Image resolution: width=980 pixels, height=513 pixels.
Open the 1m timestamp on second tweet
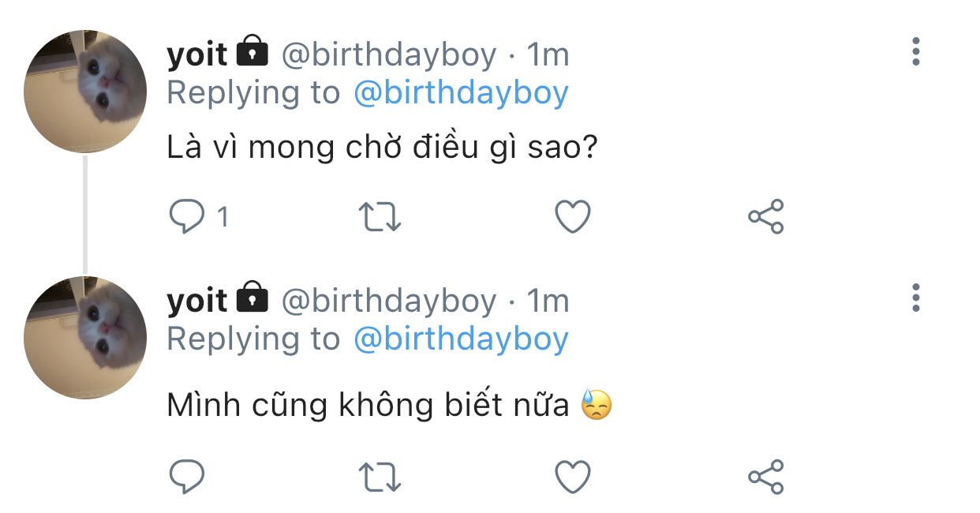(548, 301)
